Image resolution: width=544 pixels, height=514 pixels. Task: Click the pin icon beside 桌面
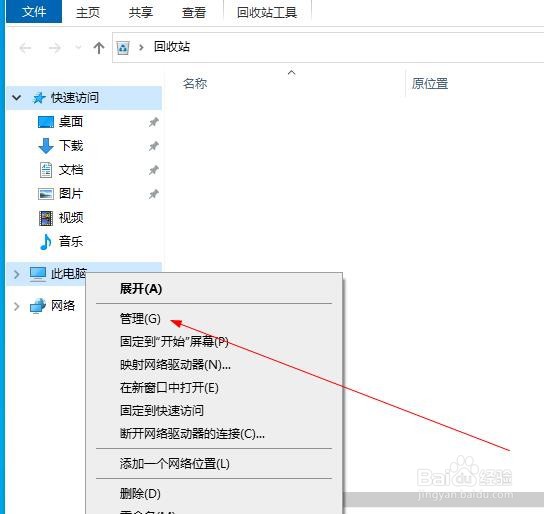pyautogui.click(x=154, y=122)
